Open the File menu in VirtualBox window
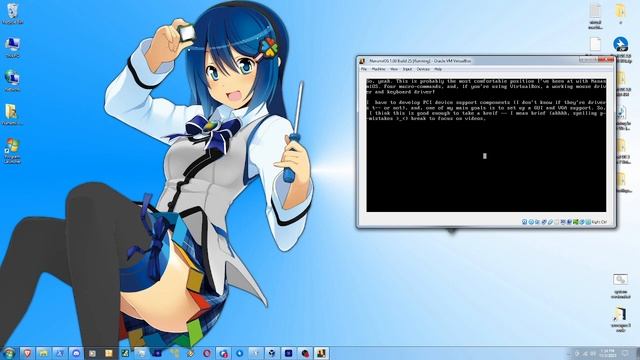Screen dimensions: 640x360 click(364, 69)
